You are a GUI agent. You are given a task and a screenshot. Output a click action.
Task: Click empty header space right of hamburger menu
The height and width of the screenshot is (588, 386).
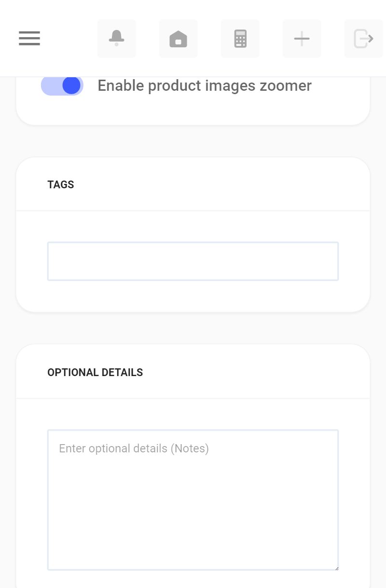(x=68, y=39)
